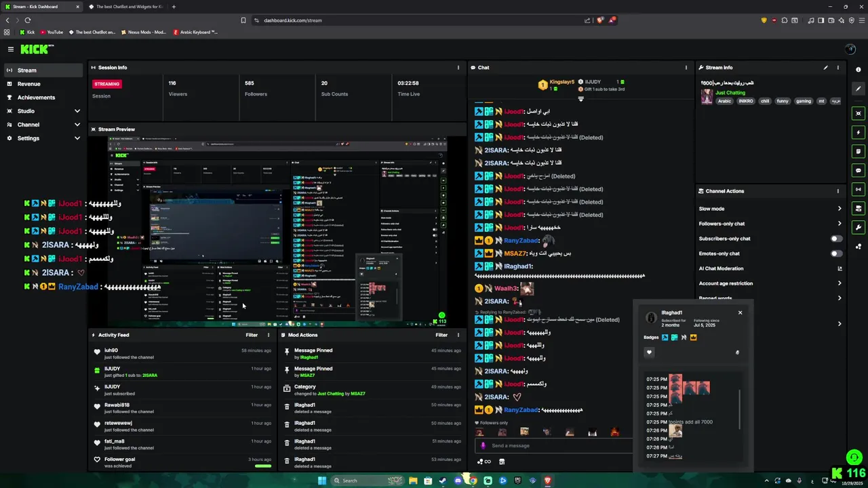Use the scrollbar in the IRaghad1 message history
This screenshot has width=868, height=488.
(738, 408)
